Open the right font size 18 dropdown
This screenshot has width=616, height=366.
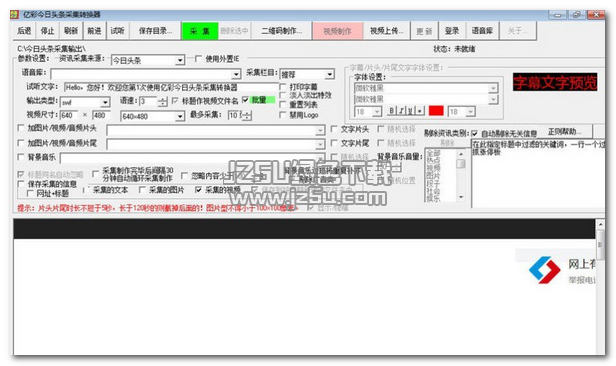[462, 112]
